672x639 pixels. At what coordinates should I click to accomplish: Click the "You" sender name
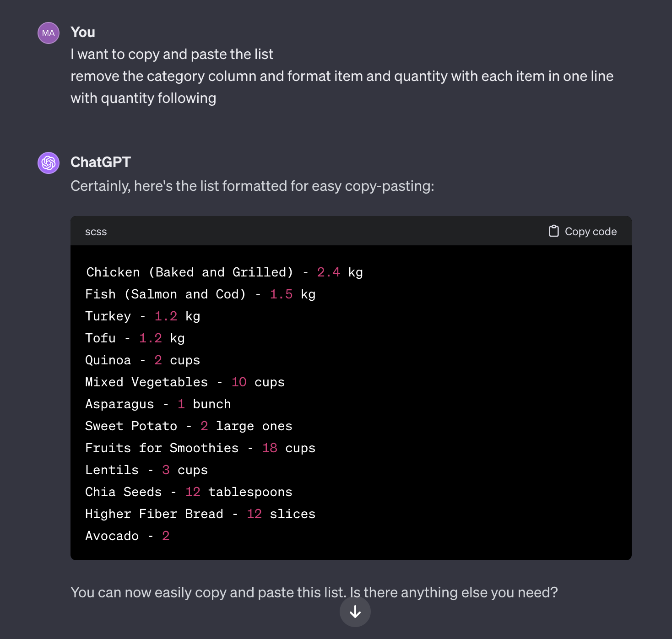coord(83,32)
